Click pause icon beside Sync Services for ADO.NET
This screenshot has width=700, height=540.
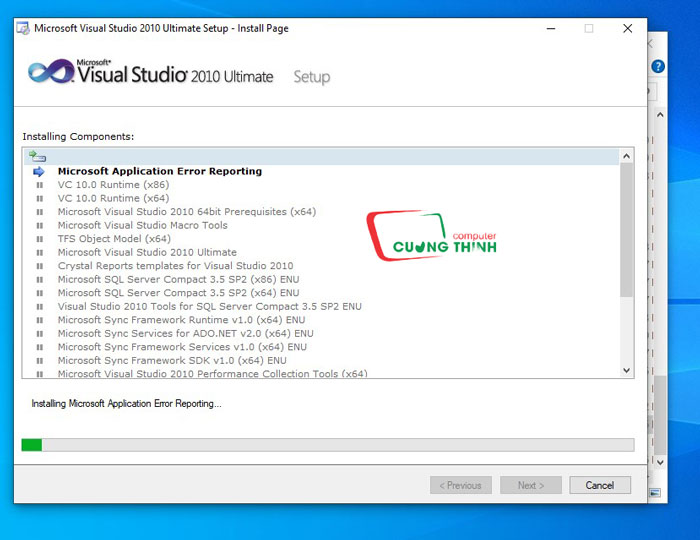point(40,333)
